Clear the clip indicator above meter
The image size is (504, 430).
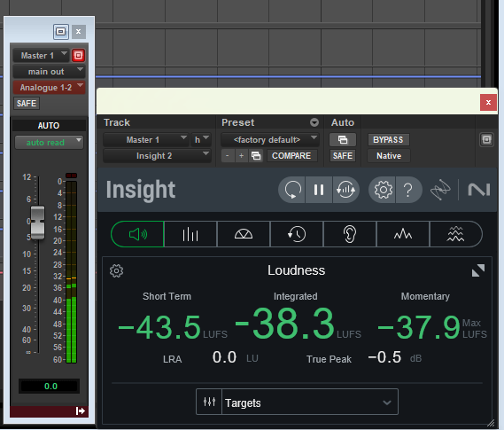coord(72,176)
